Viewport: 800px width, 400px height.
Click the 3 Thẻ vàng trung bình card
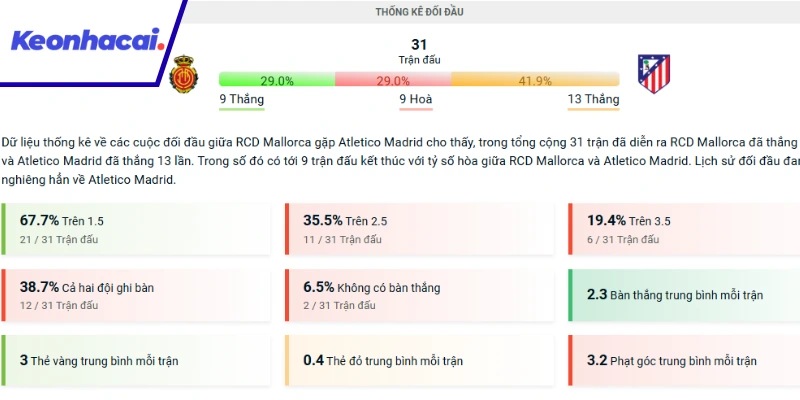[x=135, y=360]
